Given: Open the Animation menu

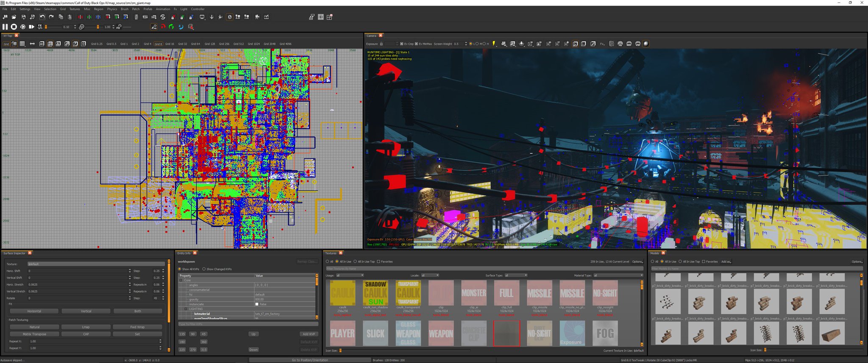Looking at the screenshot, I should tap(163, 9).
